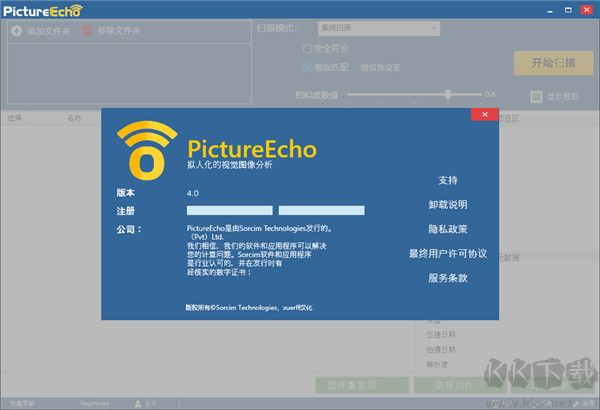The image size is (600, 410).
Task: Click the 拍摄日期 capture date label
Action: [441, 350]
